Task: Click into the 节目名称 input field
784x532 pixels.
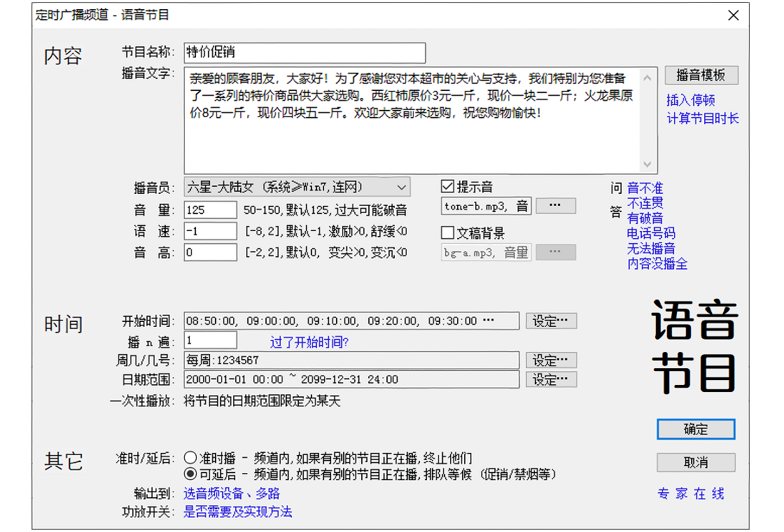Action: [304, 52]
